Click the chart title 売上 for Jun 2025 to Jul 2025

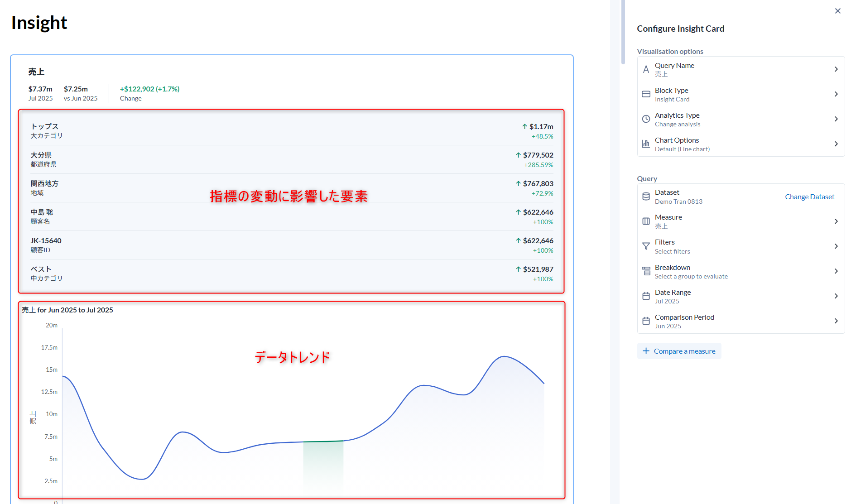67,310
